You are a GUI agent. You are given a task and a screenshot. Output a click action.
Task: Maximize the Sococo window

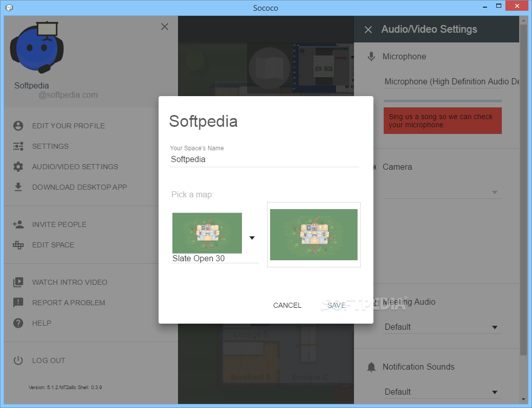pos(498,6)
